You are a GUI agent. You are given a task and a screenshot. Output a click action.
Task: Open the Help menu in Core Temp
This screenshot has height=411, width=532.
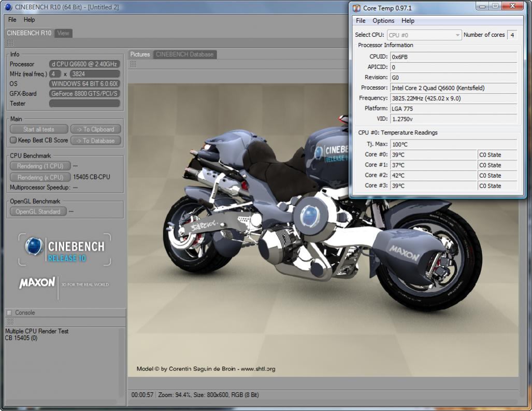[408, 21]
